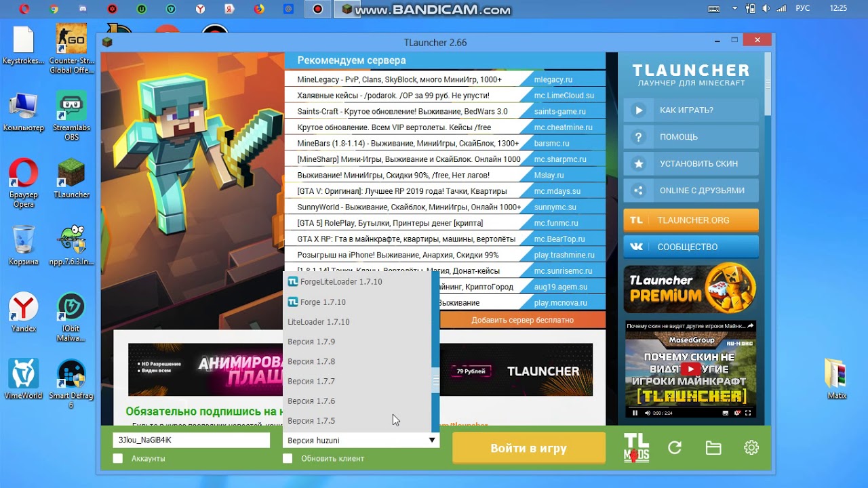Open Counter-Strike Global Offensive desktop icon

coord(71,49)
